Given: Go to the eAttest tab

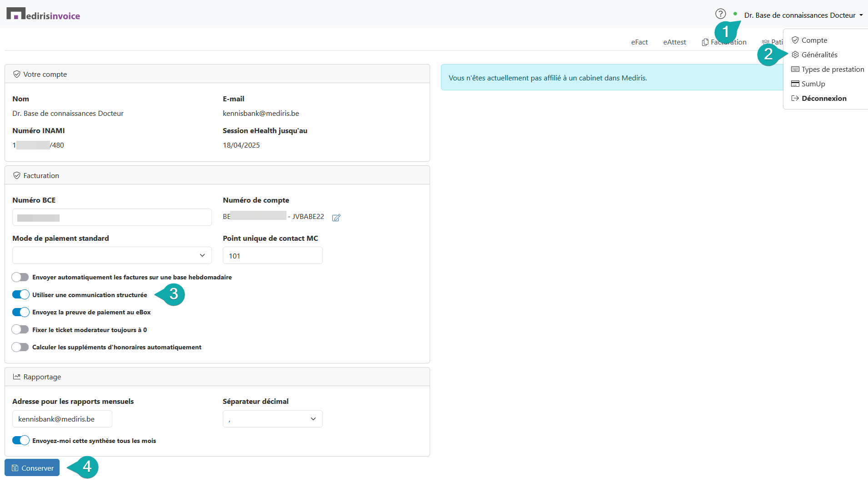Looking at the screenshot, I should pos(674,42).
